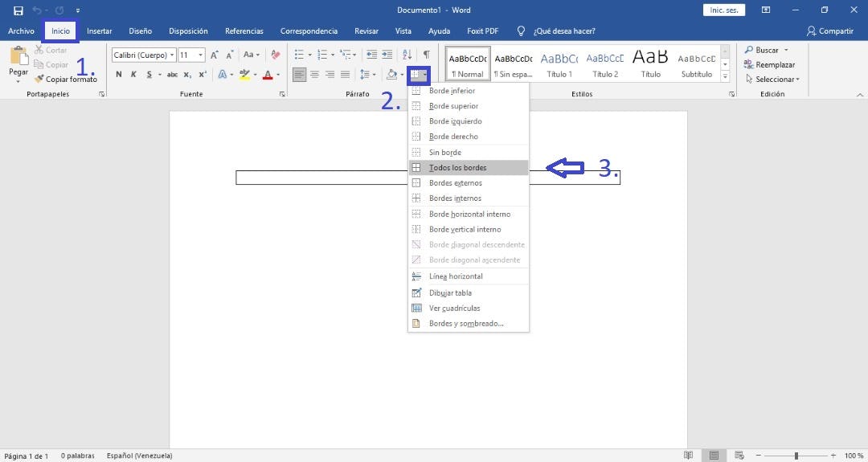Viewport: 868px width, 462px height.
Task: Open the Insertar ribbon tab
Action: point(99,31)
